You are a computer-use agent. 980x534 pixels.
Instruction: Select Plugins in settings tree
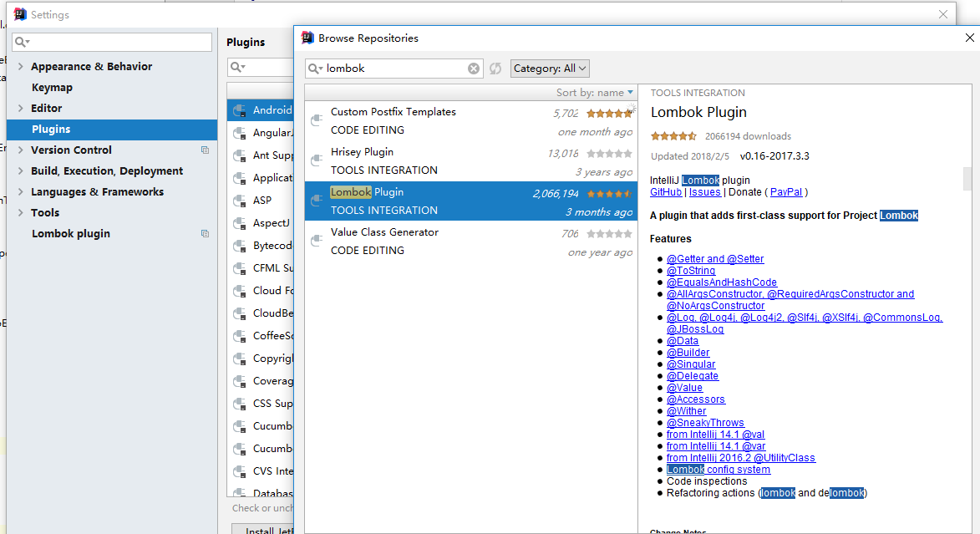pos(112,130)
